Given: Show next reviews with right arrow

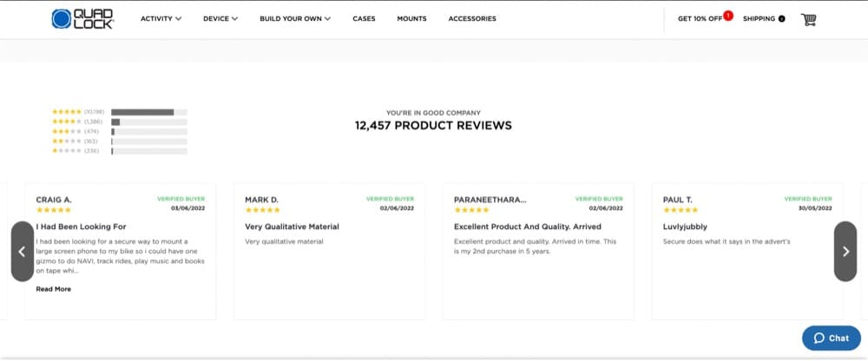Looking at the screenshot, I should point(845,251).
